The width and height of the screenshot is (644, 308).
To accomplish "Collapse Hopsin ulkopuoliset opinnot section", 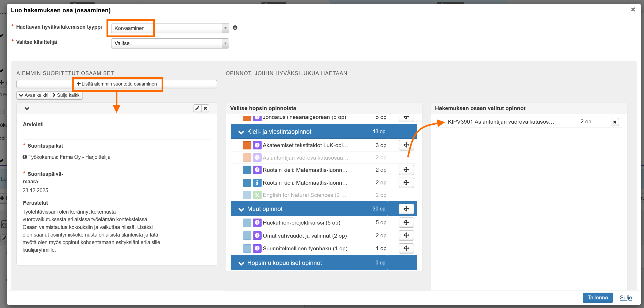I will click(241, 263).
